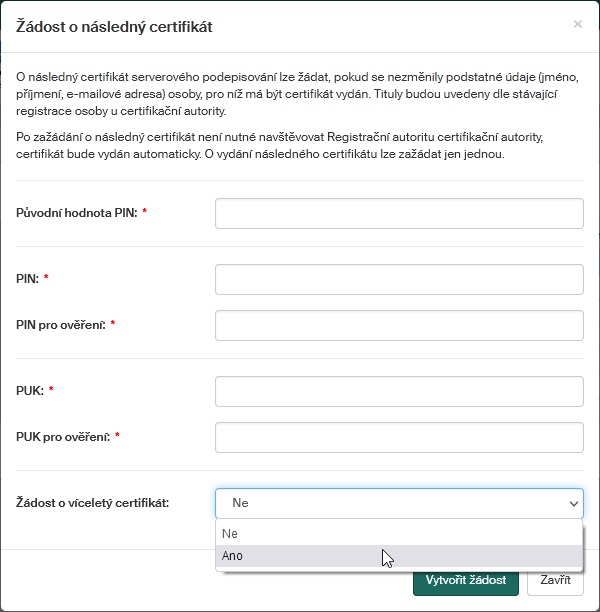The image size is (600, 612).
Task: Click the Žádost o víceletý certifikát label
Action: coord(93,503)
